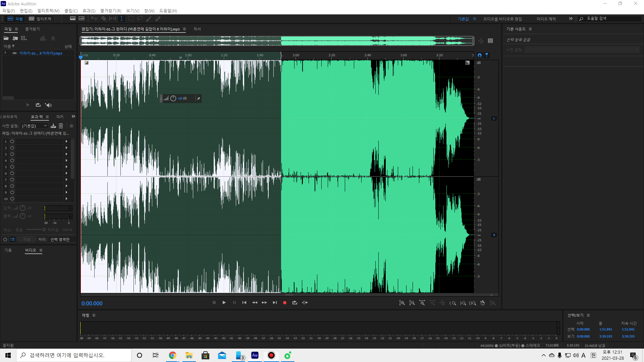644x362 pixels.
Task: Switch to the 멀티트랙 view
Action: point(40,19)
